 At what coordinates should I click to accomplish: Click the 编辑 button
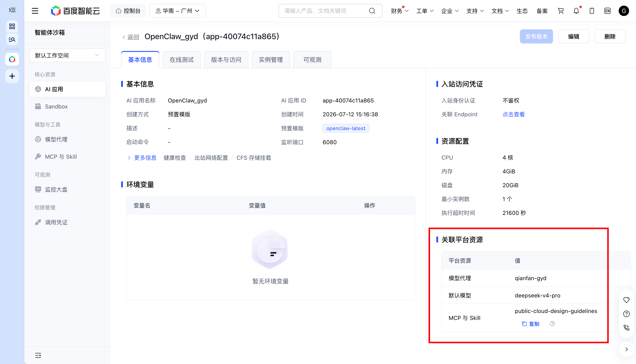click(x=573, y=37)
